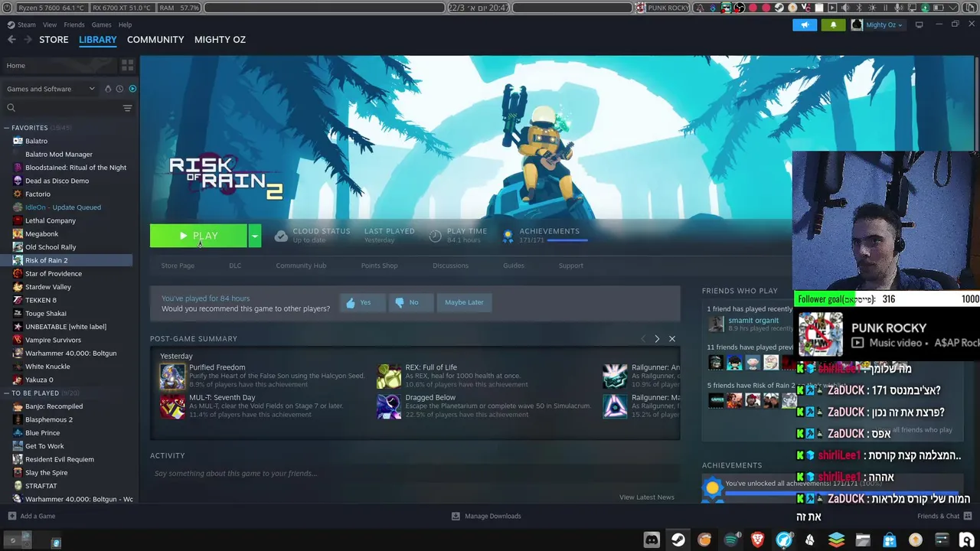Screen dimensions: 980x551
Task: Select Balatro in the library list
Action: (x=35, y=141)
